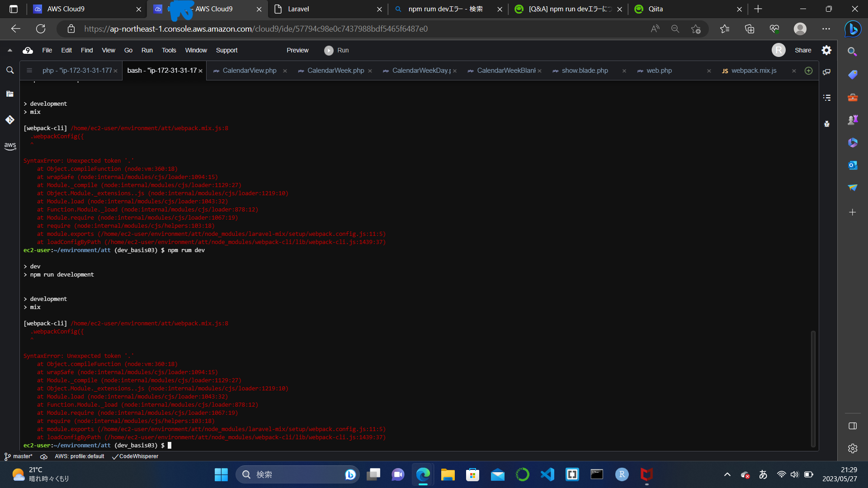
Task: Close the webpack.mix.js tab
Action: [x=794, y=71]
